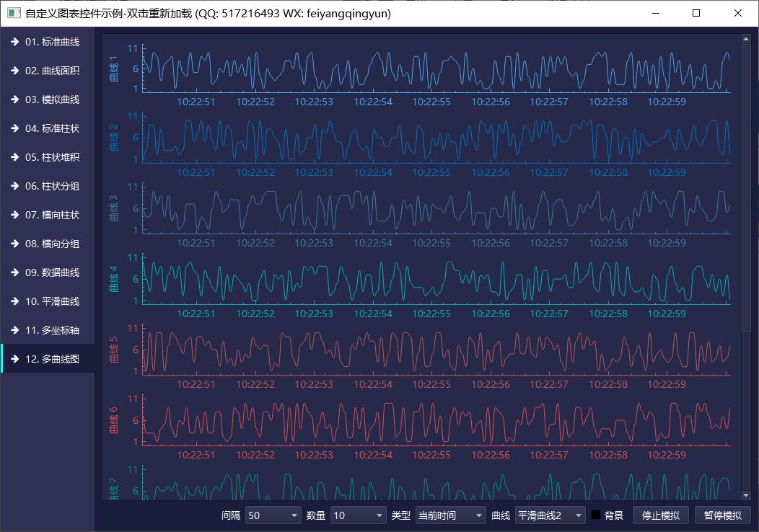Click the arrow icon beside 11. 多坐标轴
The height and width of the screenshot is (532, 759).
(x=14, y=330)
